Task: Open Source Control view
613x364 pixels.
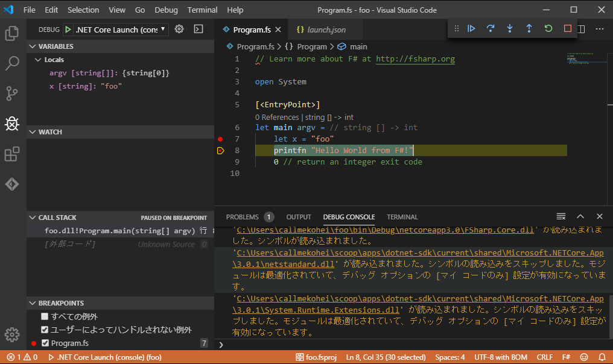Action: point(11,93)
